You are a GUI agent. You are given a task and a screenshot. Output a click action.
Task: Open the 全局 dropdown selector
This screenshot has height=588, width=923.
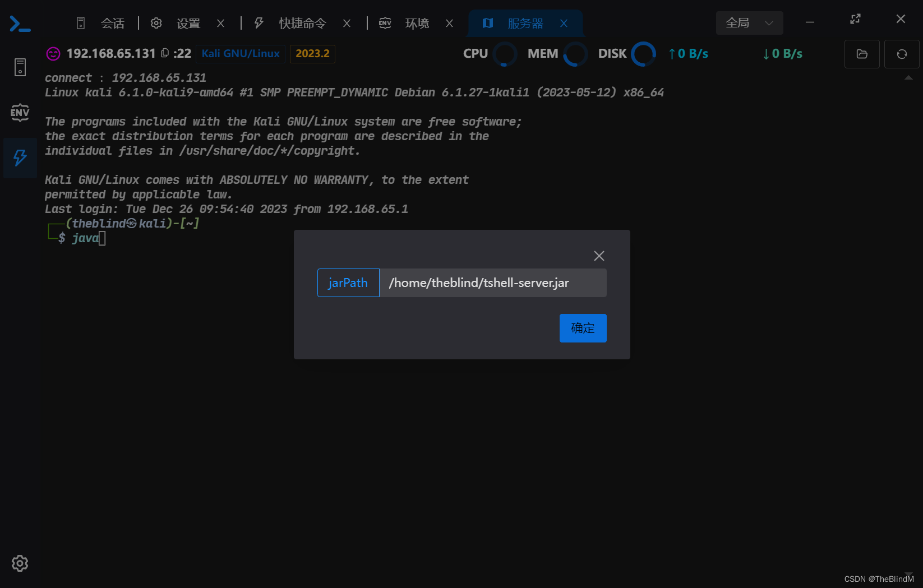tap(750, 23)
